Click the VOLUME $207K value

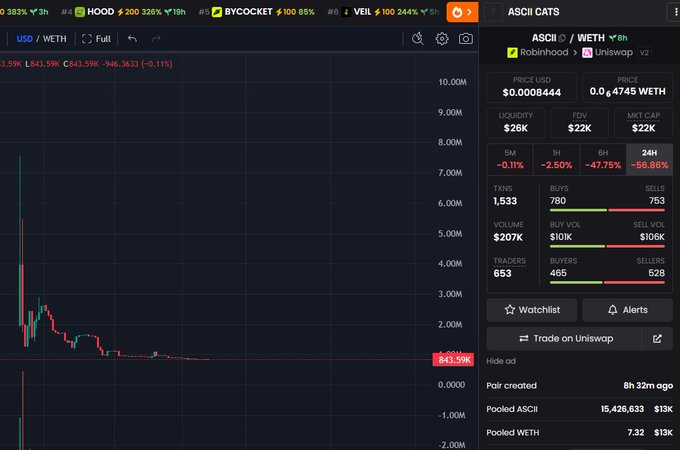point(508,237)
